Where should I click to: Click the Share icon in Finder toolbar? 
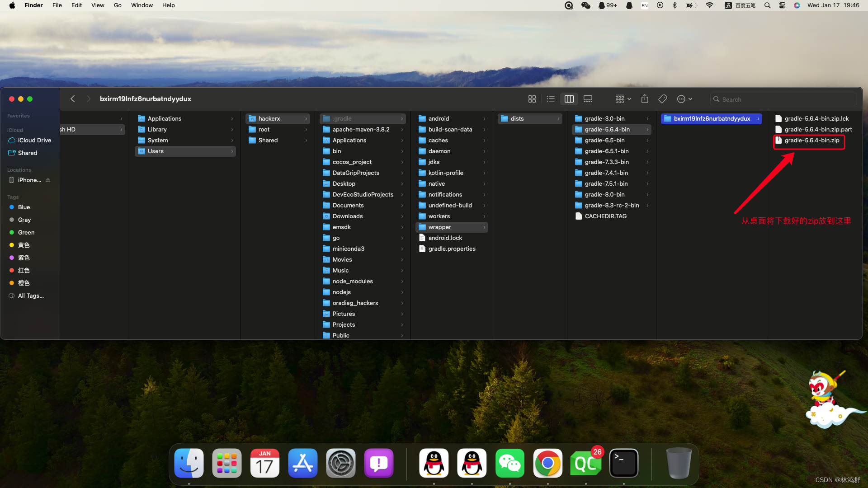tap(645, 99)
